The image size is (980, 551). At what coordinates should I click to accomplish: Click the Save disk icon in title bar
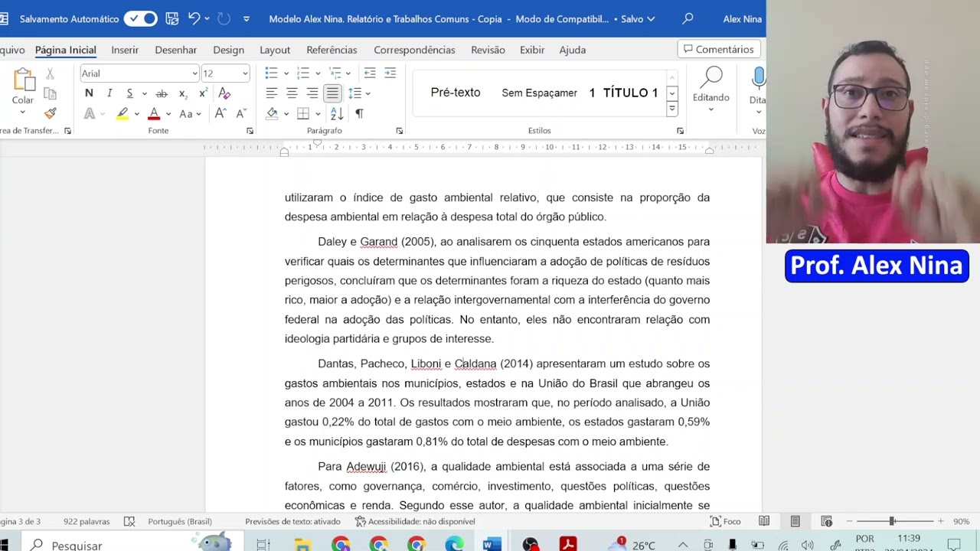pos(172,18)
